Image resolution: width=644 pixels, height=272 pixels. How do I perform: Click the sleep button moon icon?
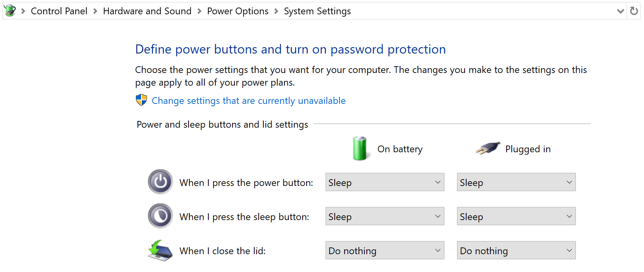click(160, 216)
